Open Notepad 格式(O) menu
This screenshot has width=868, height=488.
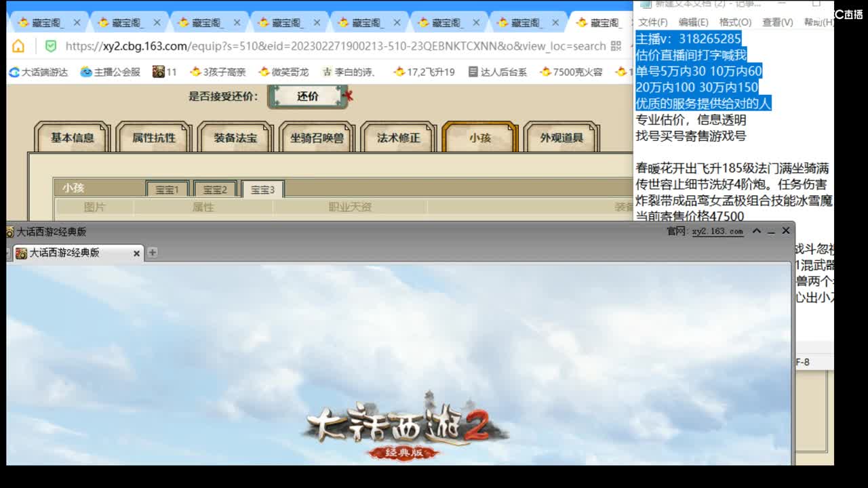(735, 22)
